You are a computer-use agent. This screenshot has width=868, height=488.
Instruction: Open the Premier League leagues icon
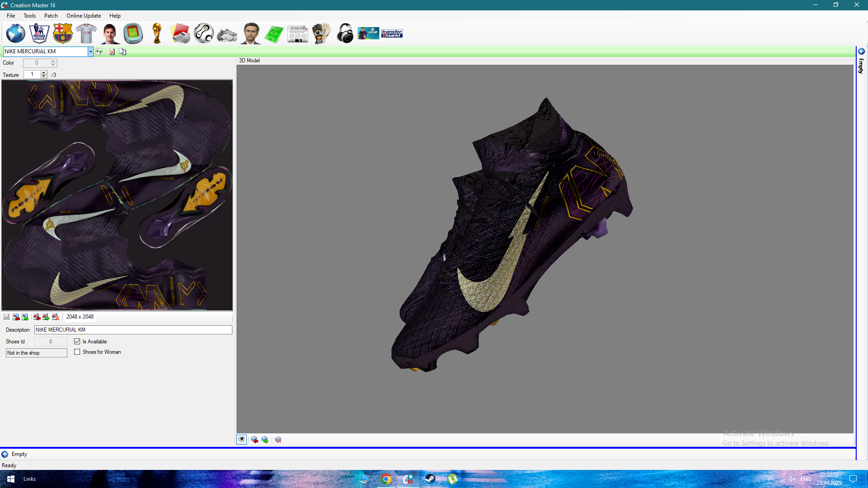[x=39, y=33]
